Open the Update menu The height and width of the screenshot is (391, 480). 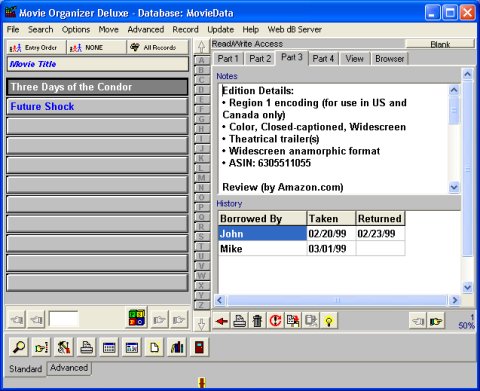pos(220,29)
